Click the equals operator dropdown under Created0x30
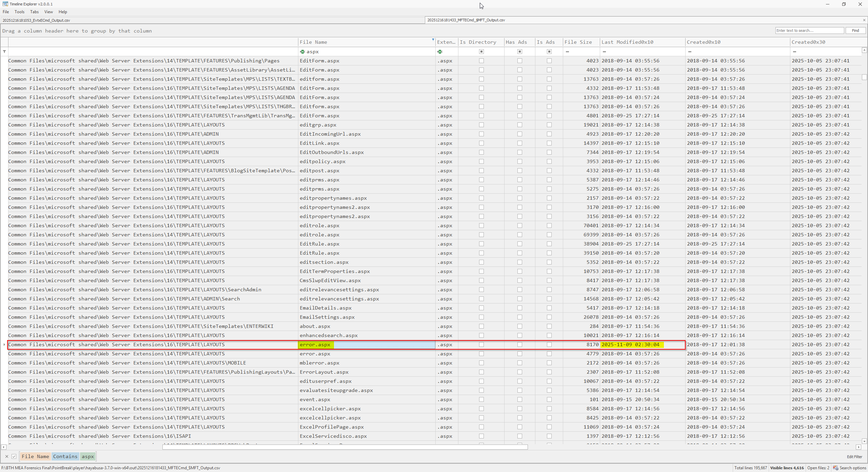868x472 pixels. (x=794, y=52)
